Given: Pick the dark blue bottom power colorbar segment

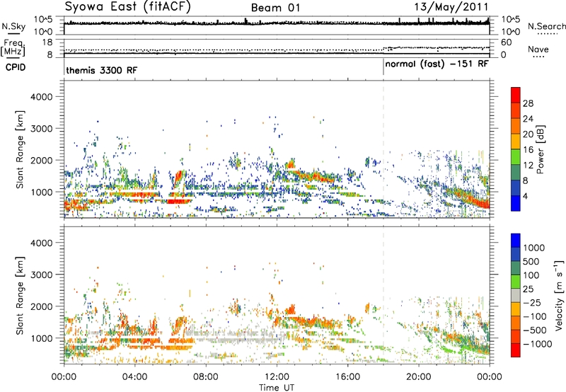Looking at the screenshot, I should click(x=516, y=203).
